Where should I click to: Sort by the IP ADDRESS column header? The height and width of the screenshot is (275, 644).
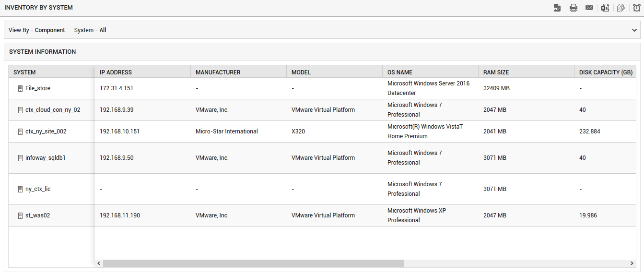coord(116,72)
